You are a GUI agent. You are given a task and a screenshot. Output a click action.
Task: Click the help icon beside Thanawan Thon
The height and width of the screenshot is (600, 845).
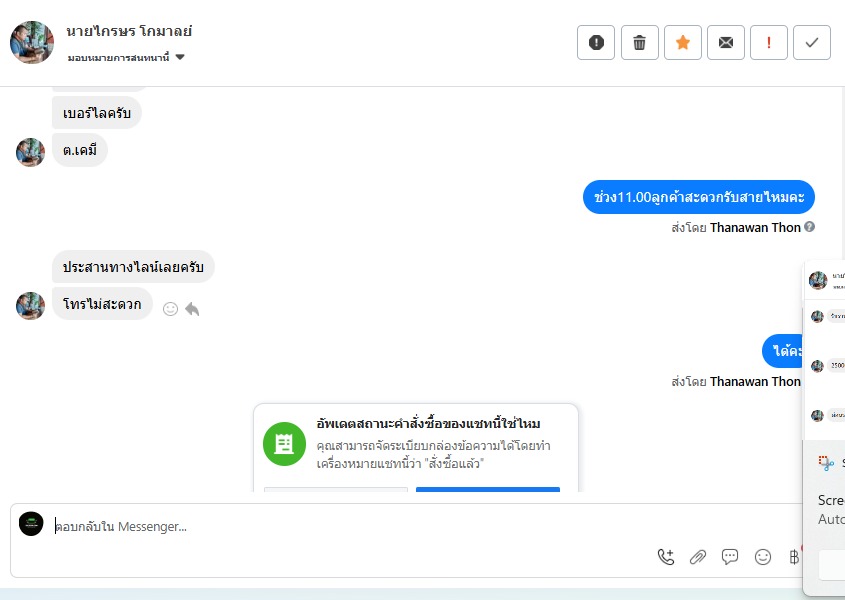pyautogui.click(x=809, y=227)
